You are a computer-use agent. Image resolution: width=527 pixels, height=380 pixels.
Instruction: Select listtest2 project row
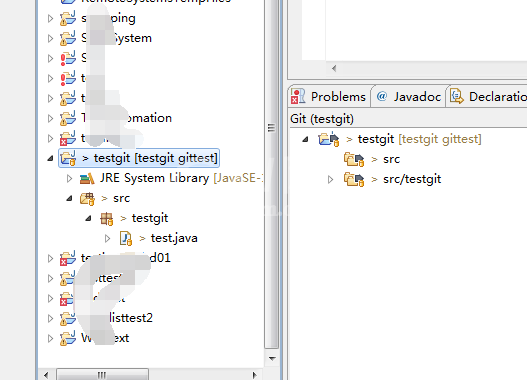click(x=130, y=318)
